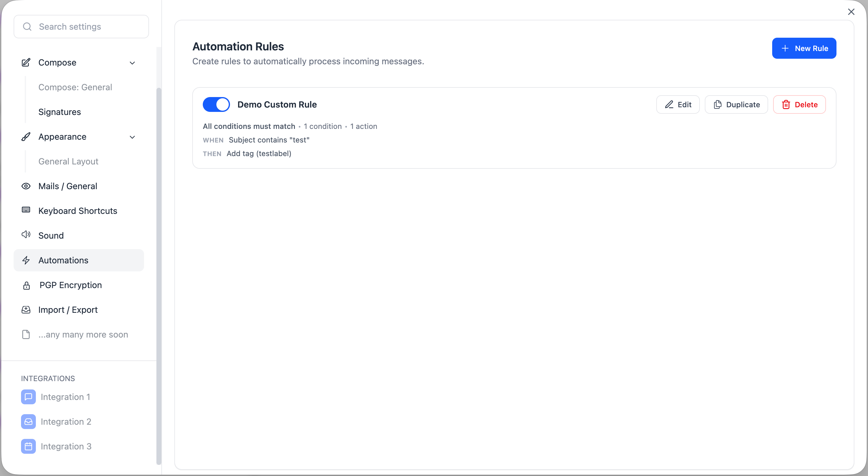Click the eye icon beside Mails / General

point(26,186)
